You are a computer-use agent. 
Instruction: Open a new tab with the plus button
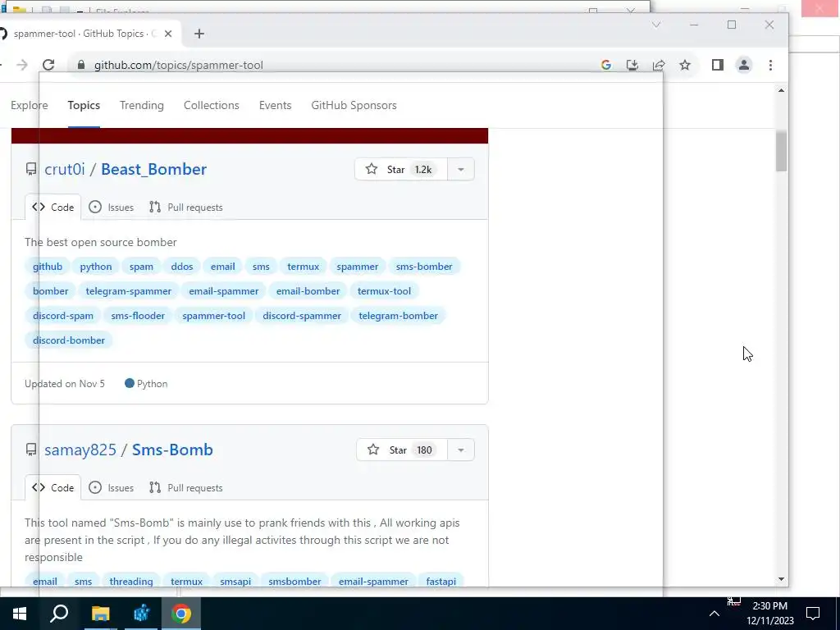(x=199, y=34)
